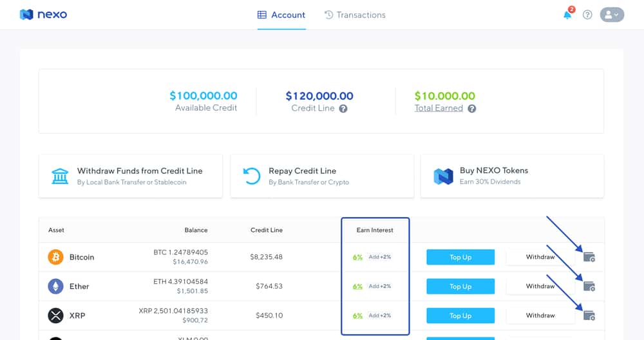Click the XRP asset name

[77, 316]
